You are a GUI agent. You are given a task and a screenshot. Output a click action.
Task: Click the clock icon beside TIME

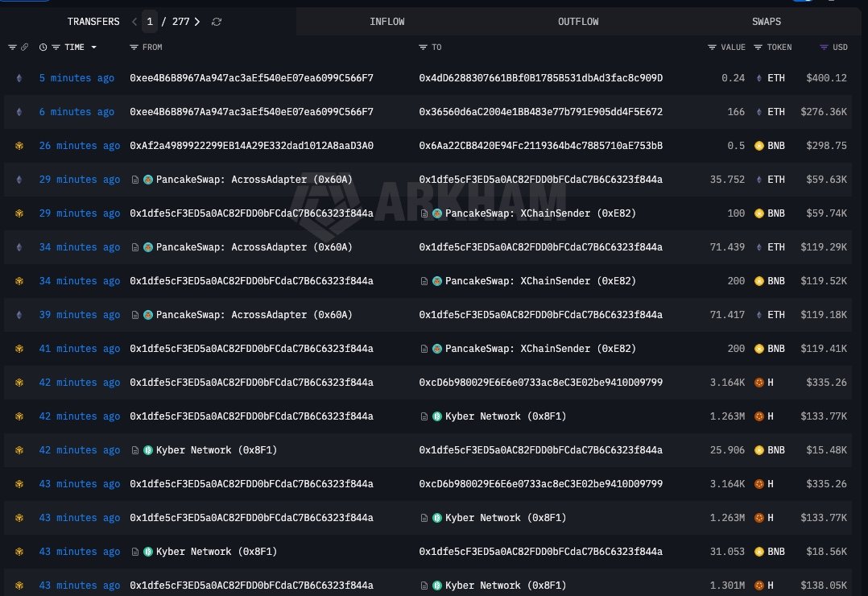pos(43,47)
